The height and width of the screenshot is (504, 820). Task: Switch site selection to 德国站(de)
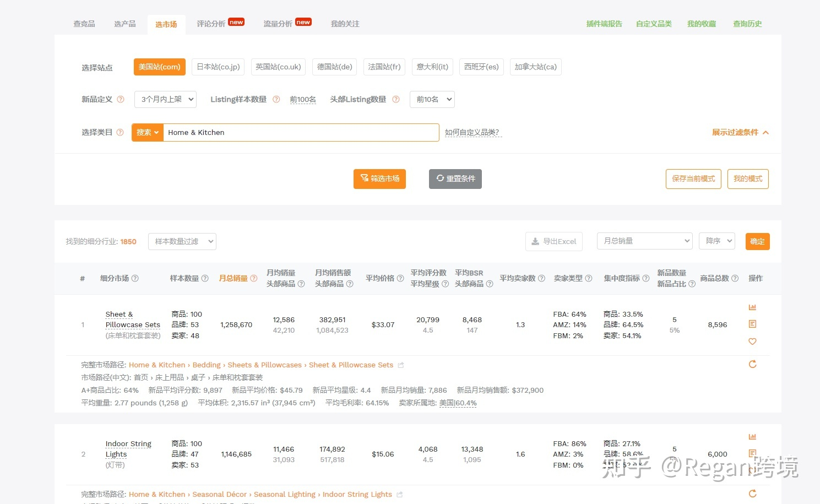pyautogui.click(x=334, y=67)
